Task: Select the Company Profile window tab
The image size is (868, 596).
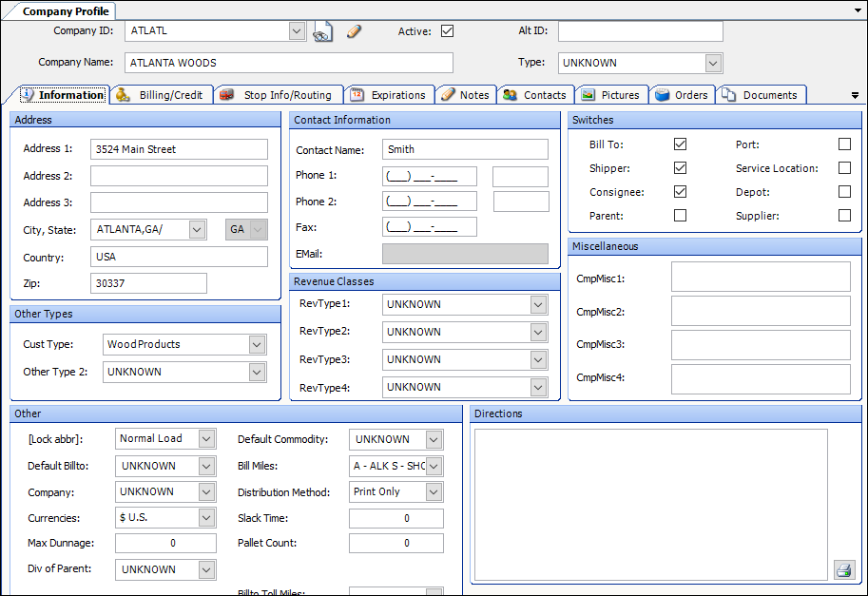Action: tap(65, 11)
